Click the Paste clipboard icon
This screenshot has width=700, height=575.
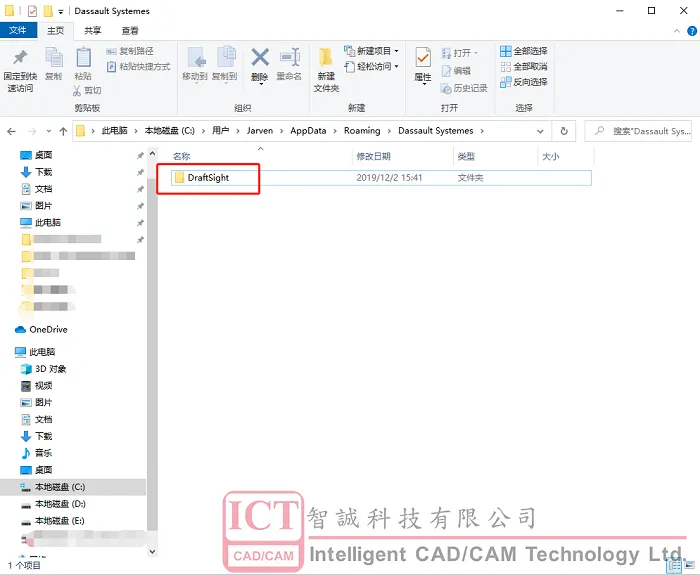click(83, 57)
